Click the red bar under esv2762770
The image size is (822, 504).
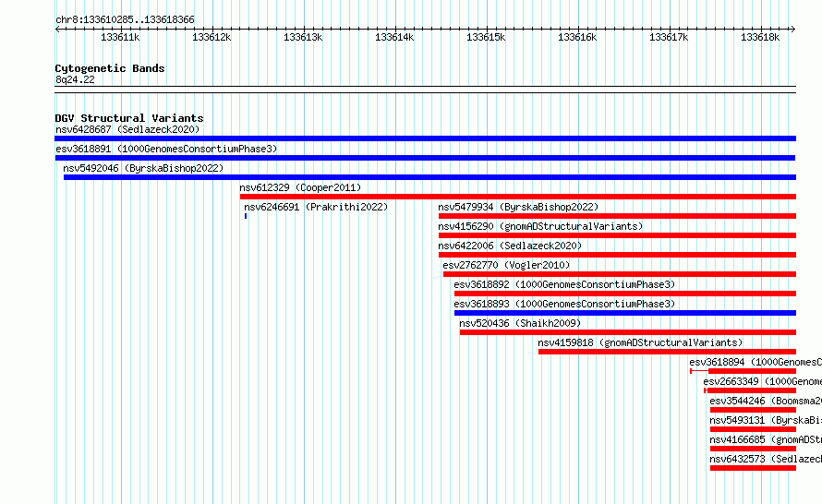click(620, 274)
